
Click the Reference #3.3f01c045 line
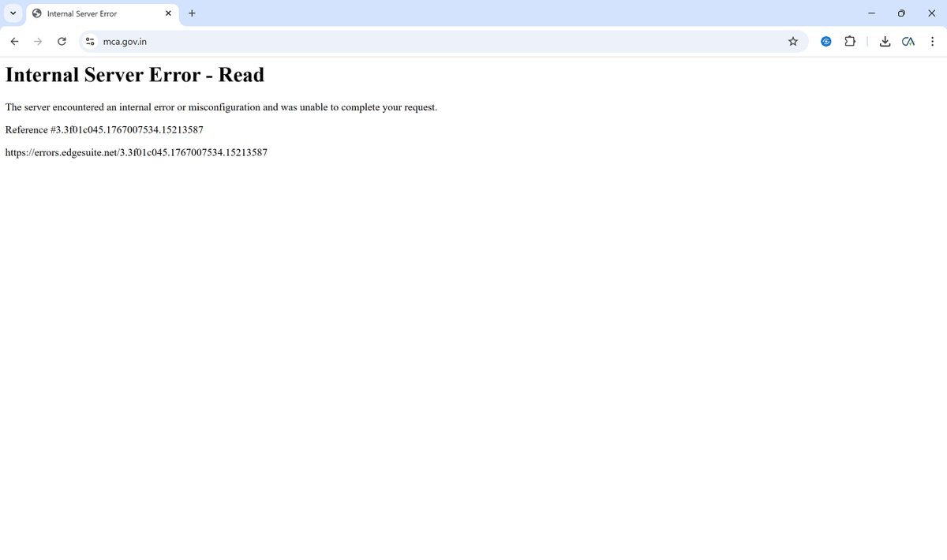point(104,130)
